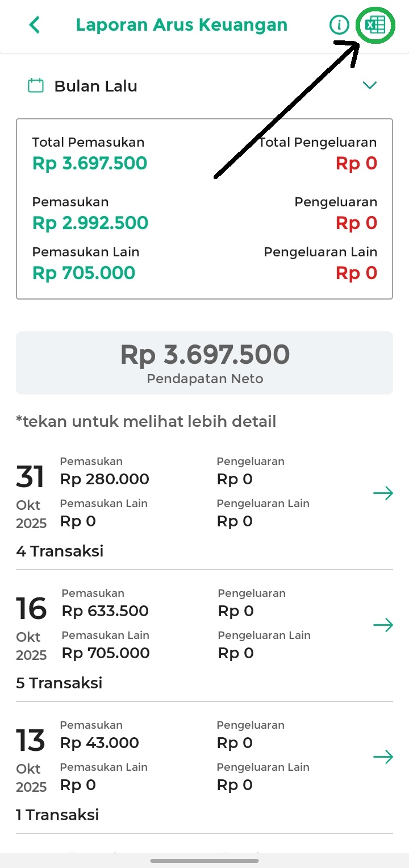
Task: Open the info icon in header
Action: (339, 25)
